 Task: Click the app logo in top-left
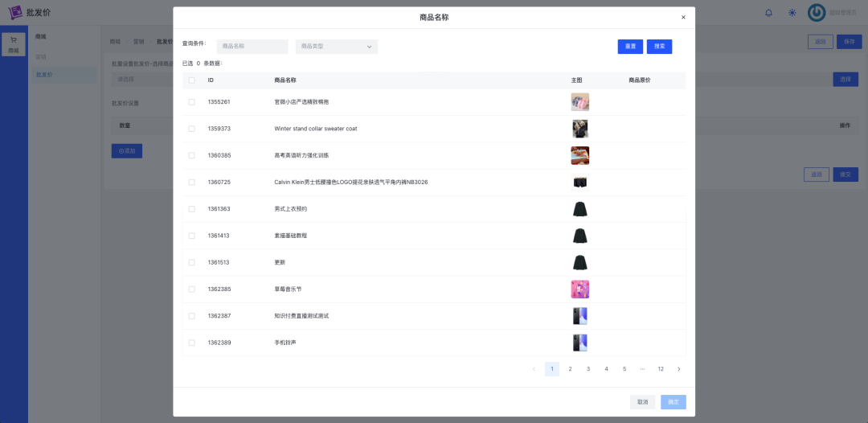[x=14, y=13]
